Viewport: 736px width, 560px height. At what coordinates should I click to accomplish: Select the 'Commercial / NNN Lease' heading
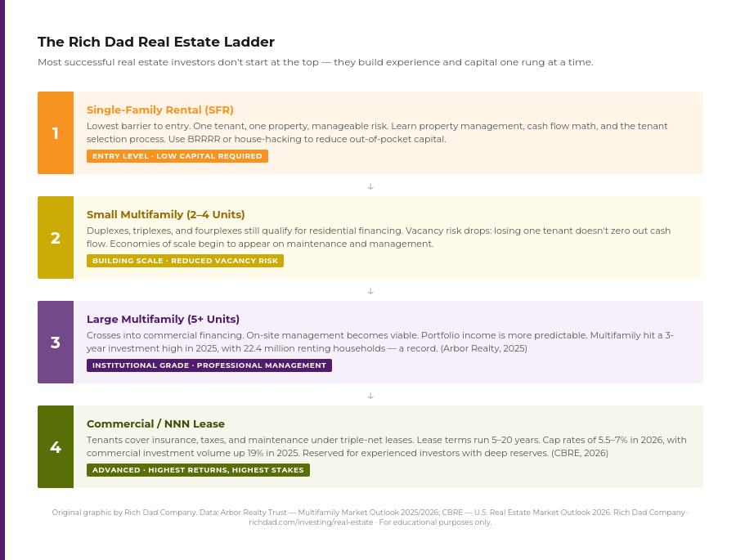pos(155,423)
